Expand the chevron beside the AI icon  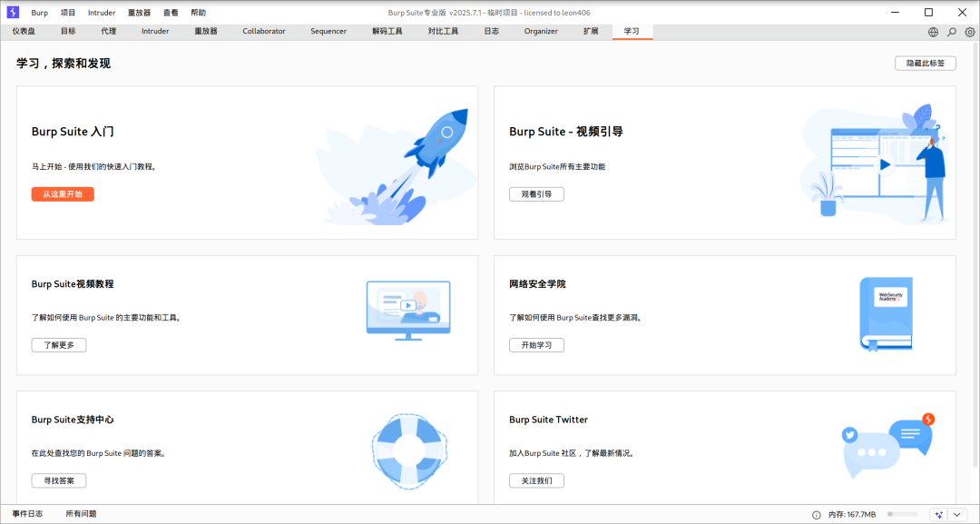tap(956, 514)
